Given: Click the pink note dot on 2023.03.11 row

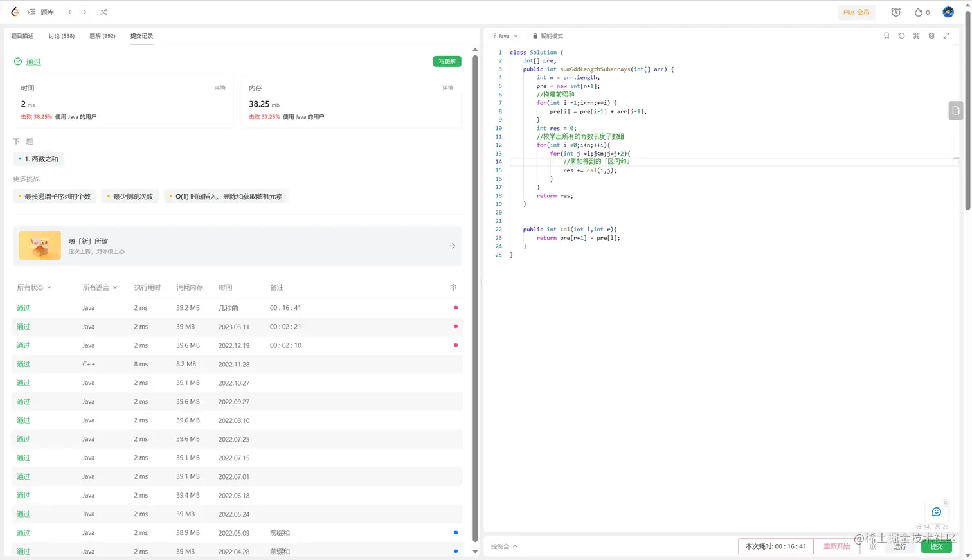Looking at the screenshot, I should point(456,327).
